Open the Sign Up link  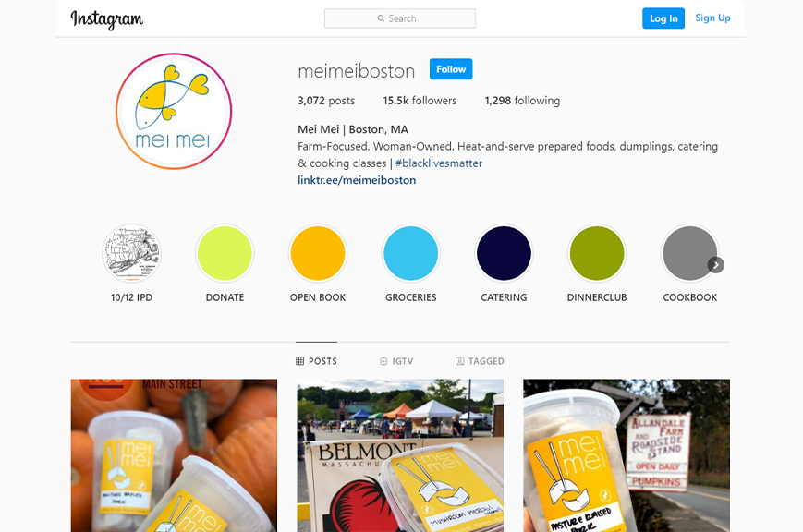pos(712,18)
